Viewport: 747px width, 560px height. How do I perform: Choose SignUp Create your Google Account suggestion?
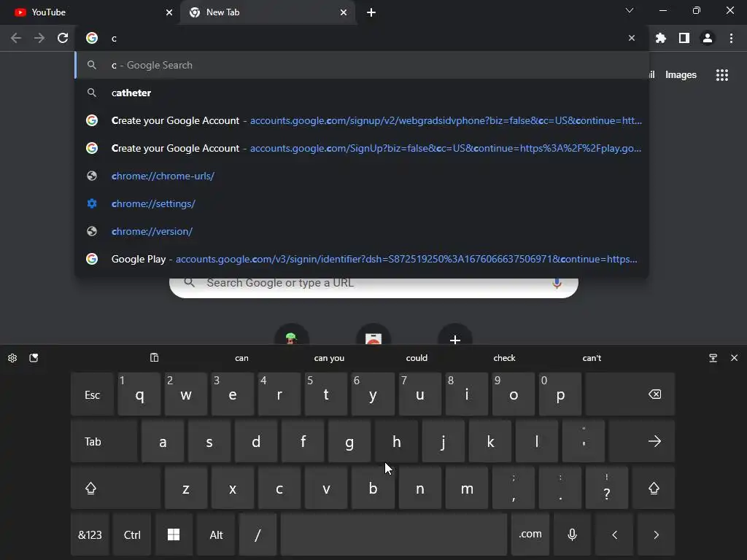[x=362, y=148]
